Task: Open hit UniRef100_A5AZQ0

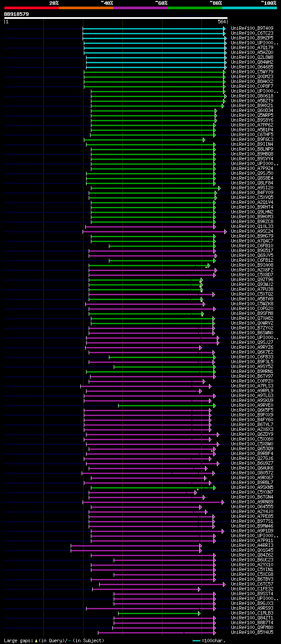Action: 252,53
